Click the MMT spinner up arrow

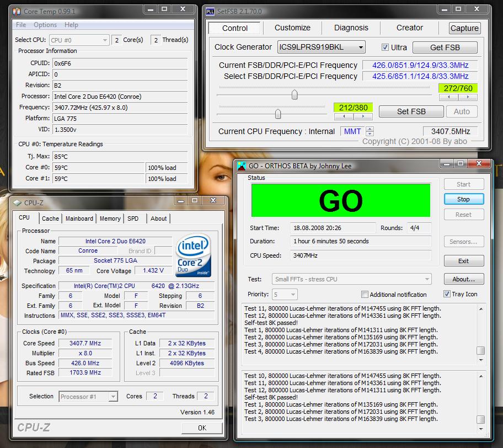[x=370, y=129]
